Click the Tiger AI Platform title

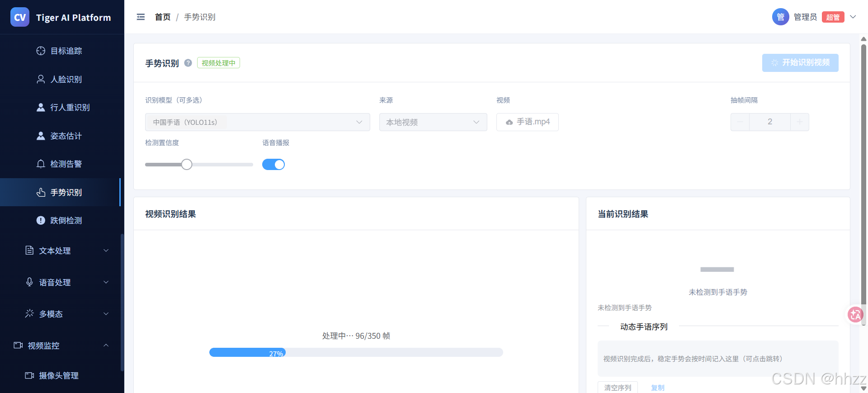tap(73, 18)
